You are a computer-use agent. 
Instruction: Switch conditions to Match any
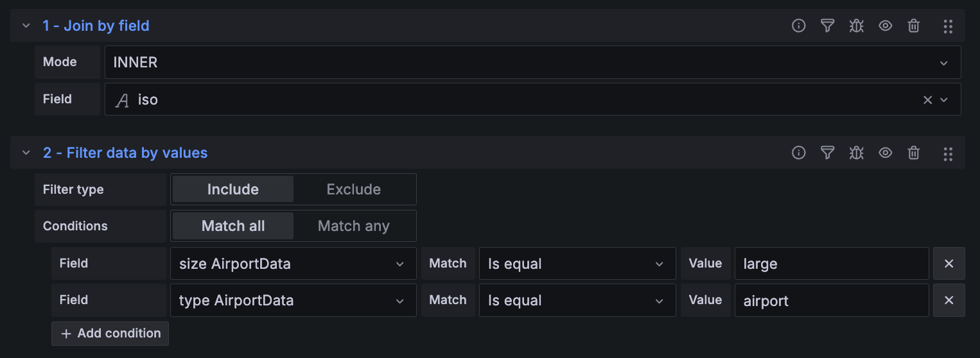tap(354, 226)
